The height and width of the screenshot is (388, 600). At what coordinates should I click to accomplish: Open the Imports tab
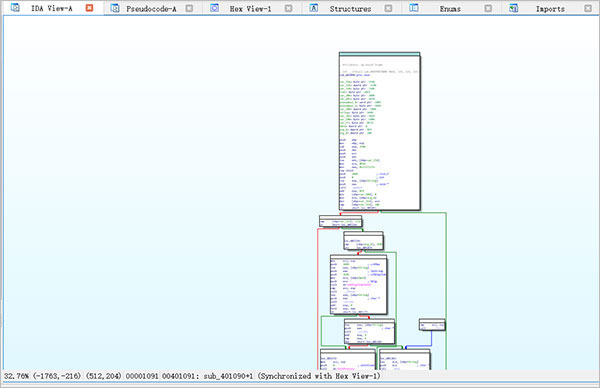550,9
